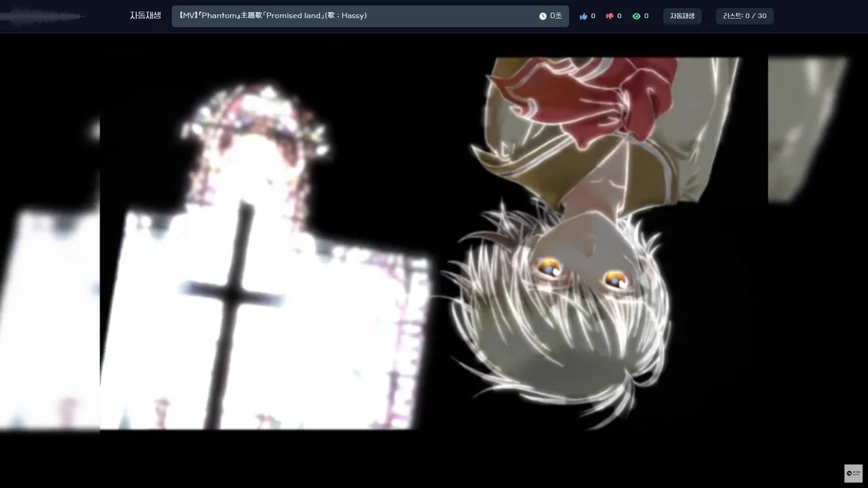Click the red thumbs-down dislike icon
Viewport: 868px width, 488px height.
[610, 16]
